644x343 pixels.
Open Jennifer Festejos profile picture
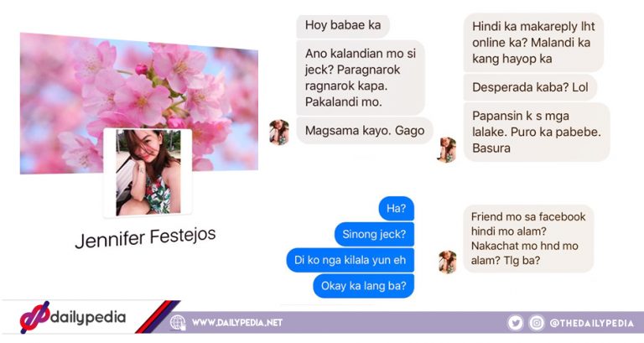coord(148,173)
